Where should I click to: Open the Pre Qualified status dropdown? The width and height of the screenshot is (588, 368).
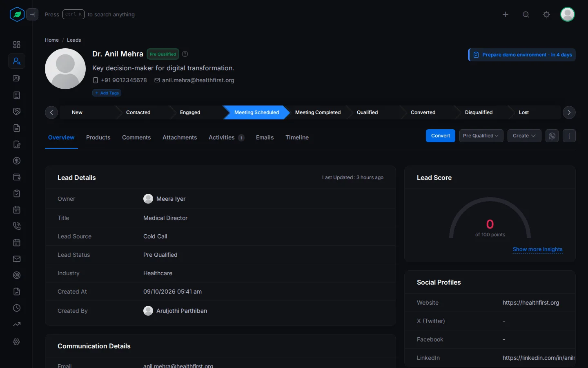481,136
